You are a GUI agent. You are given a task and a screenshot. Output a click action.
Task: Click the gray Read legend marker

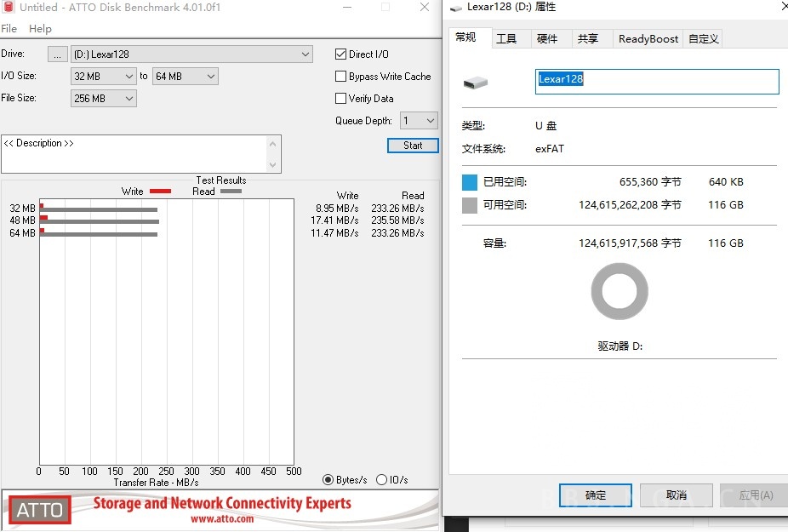(231, 191)
